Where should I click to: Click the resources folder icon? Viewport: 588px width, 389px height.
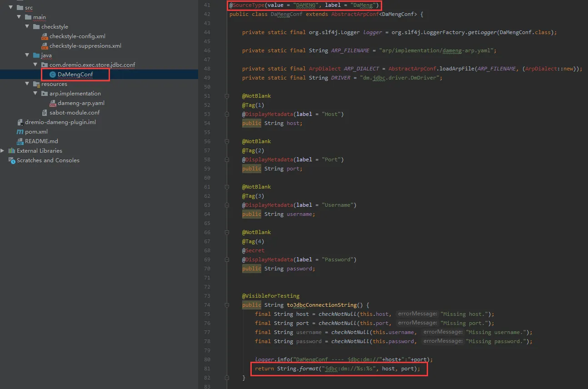coord(36,84)
